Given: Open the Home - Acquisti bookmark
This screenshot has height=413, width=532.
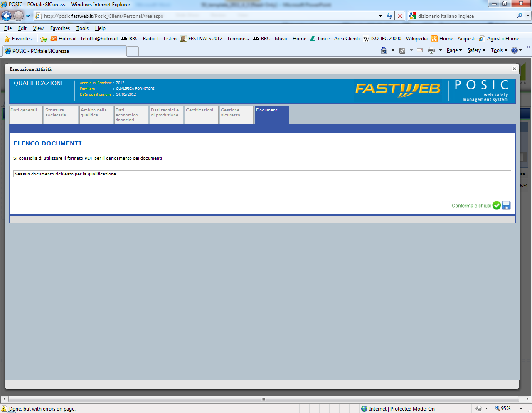Looking at the screenshot, I should pos(453,39).
